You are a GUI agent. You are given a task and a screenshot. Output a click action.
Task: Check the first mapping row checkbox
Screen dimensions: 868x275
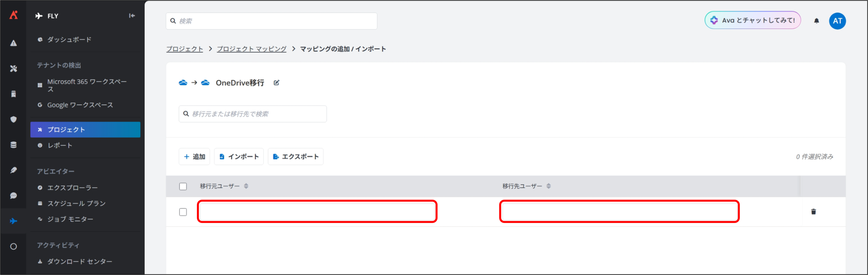tap(183, 212)
